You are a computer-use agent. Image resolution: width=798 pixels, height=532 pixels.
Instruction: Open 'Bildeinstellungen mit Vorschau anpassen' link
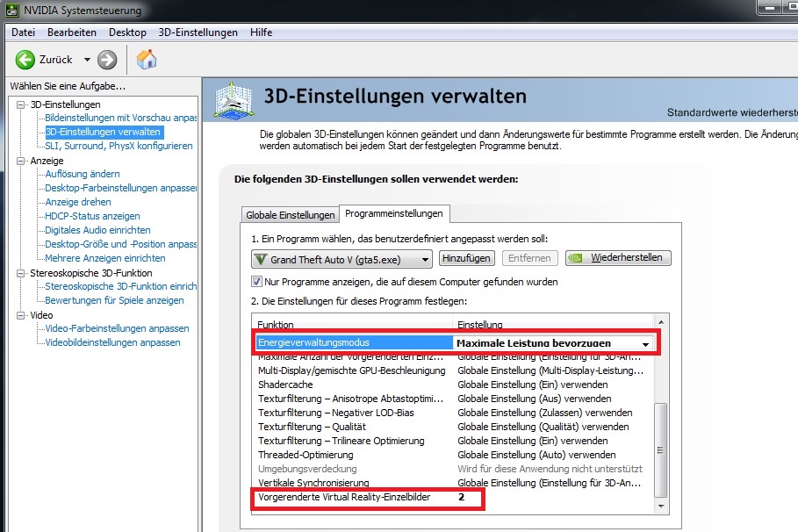(x=120, y=118)
